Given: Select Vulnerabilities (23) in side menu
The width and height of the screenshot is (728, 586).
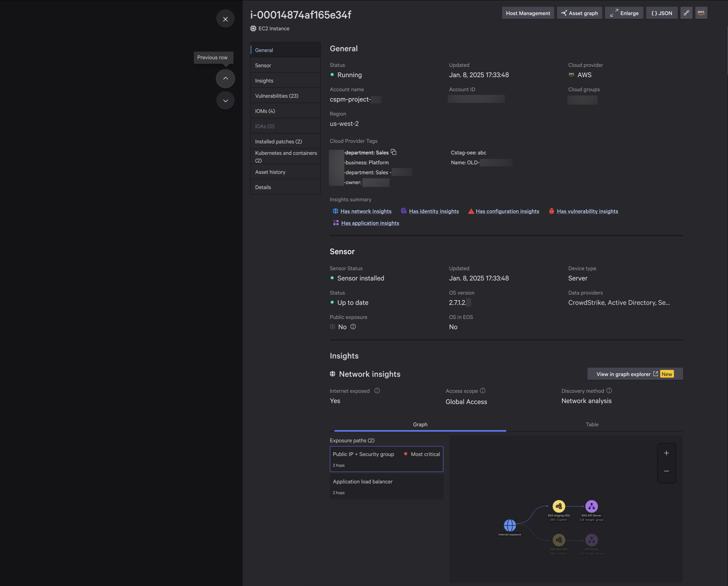Looking at the screenshot, I should pos(277,96).
